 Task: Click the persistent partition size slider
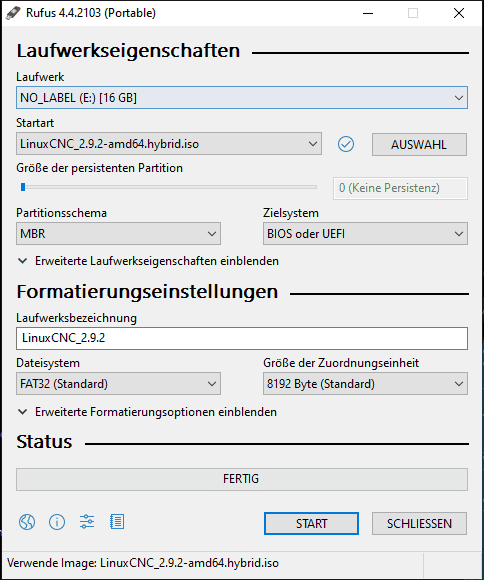(x=168, y=188)
